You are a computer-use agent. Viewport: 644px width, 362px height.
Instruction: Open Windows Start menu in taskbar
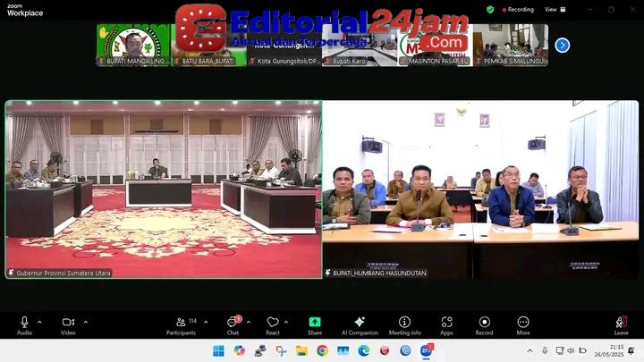coord(217,350)
